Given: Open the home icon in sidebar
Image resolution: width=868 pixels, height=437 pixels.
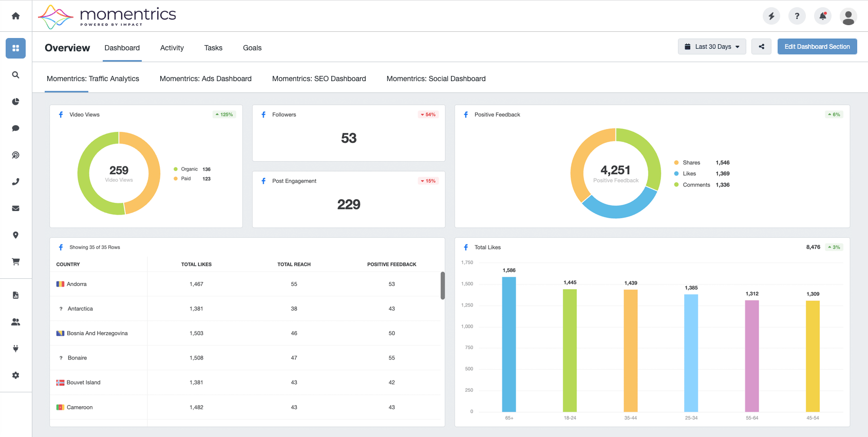Looking at the screenshot, I should [15, 16].
